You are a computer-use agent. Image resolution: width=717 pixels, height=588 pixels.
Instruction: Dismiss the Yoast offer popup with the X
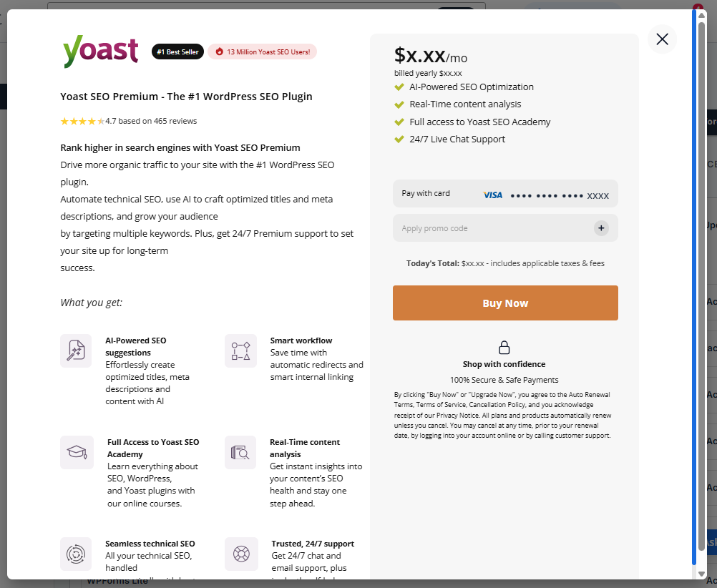[x=662, y=39]
